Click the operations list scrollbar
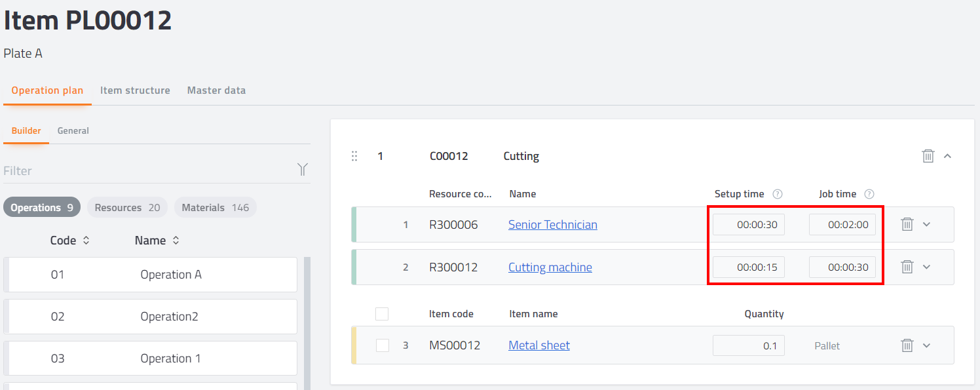The image size is (980, 390). coord(307,323)
